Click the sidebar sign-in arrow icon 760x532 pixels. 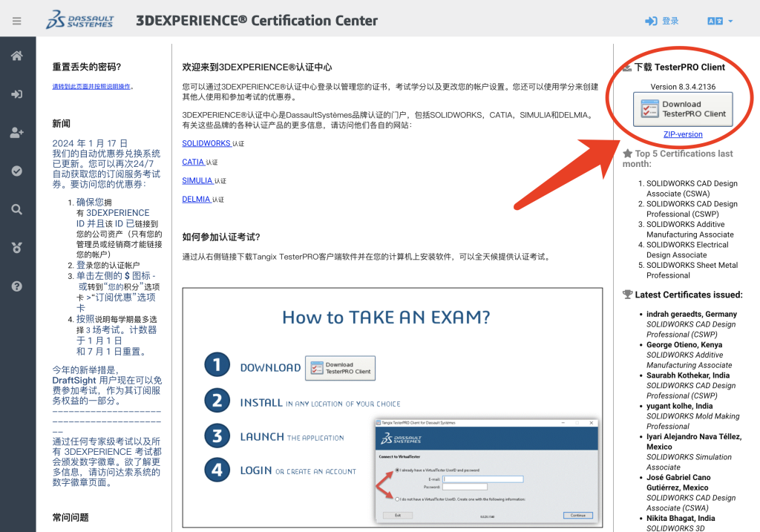(17, 94)
